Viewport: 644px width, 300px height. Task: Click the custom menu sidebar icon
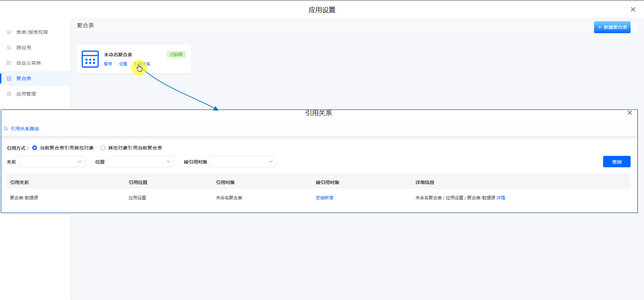(9, 63)
